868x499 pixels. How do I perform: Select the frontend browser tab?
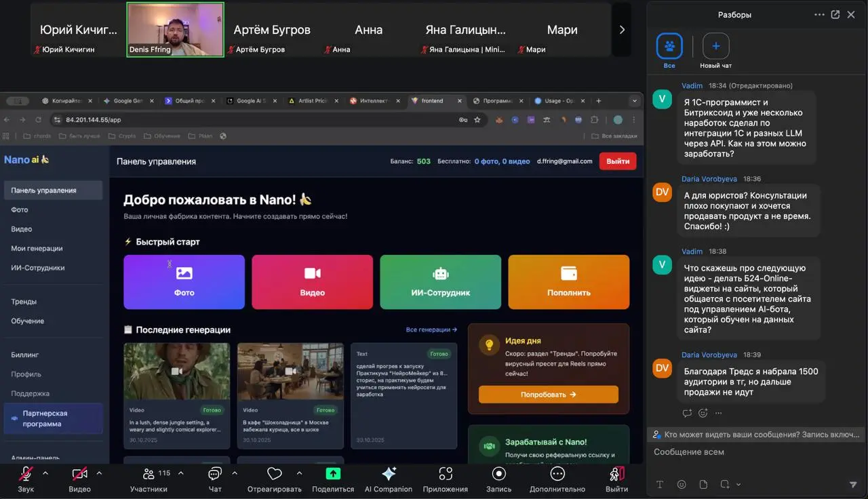click(436, 101)
